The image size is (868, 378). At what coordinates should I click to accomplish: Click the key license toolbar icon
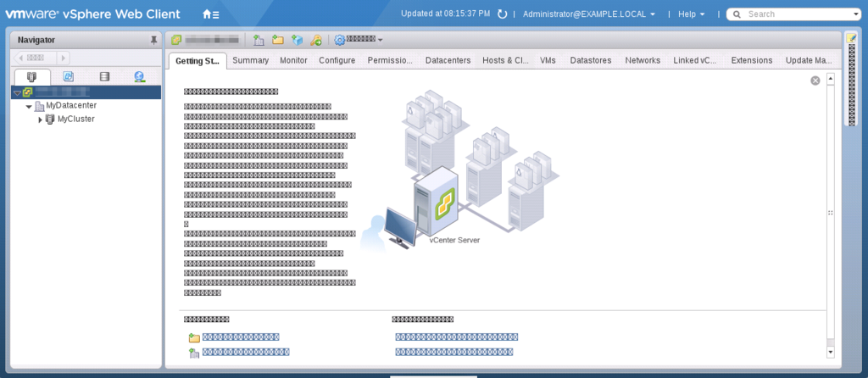pos(316,40)
